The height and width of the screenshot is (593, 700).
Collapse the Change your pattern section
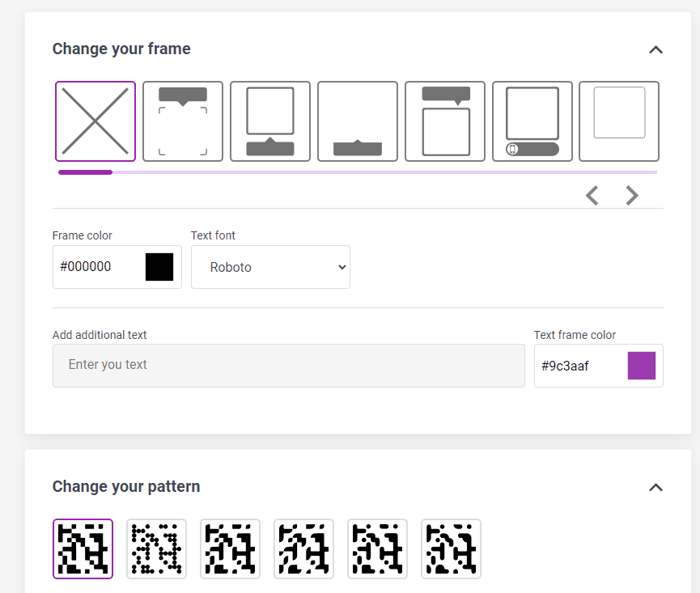(655, 487)
